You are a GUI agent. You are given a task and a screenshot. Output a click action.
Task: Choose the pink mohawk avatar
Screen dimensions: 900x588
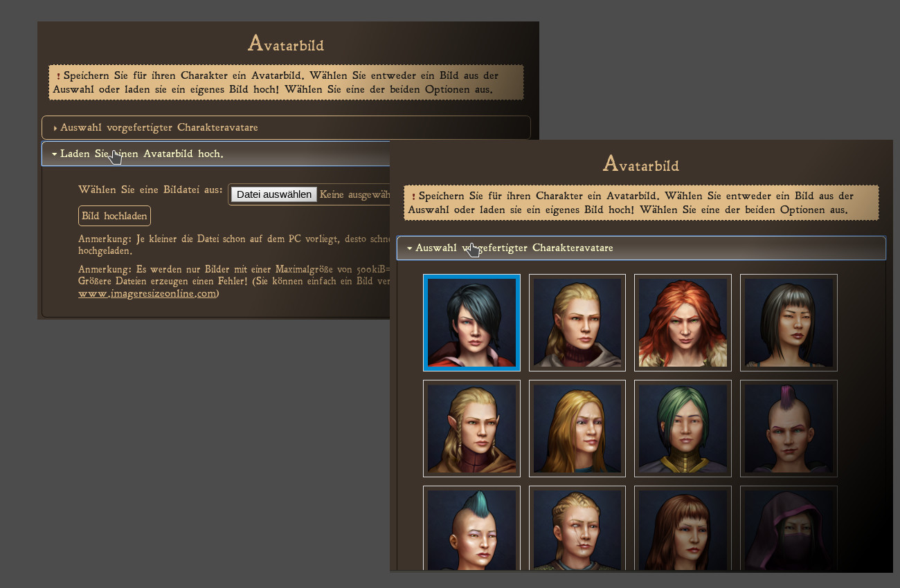789,428
